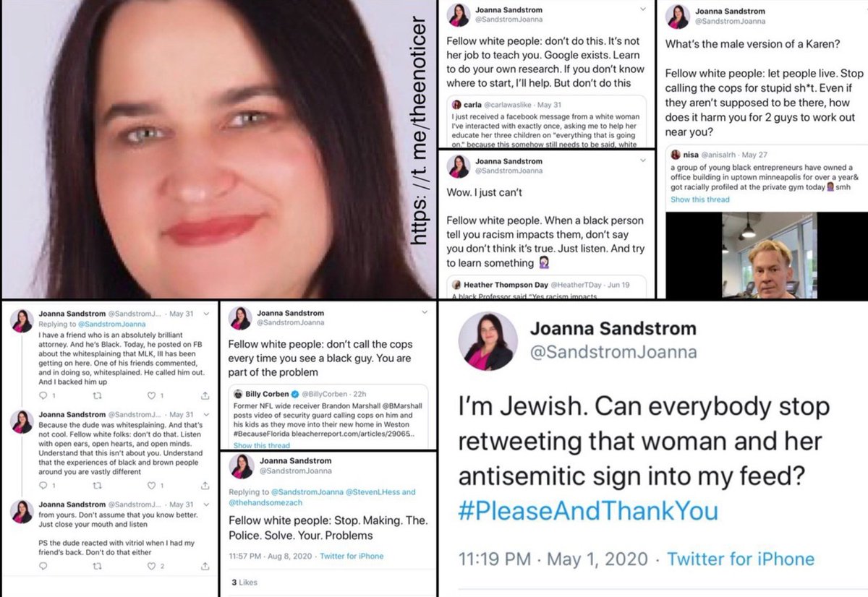Retweet the 'Just close your mouth' tweet
868x597 pixels.
95,567
